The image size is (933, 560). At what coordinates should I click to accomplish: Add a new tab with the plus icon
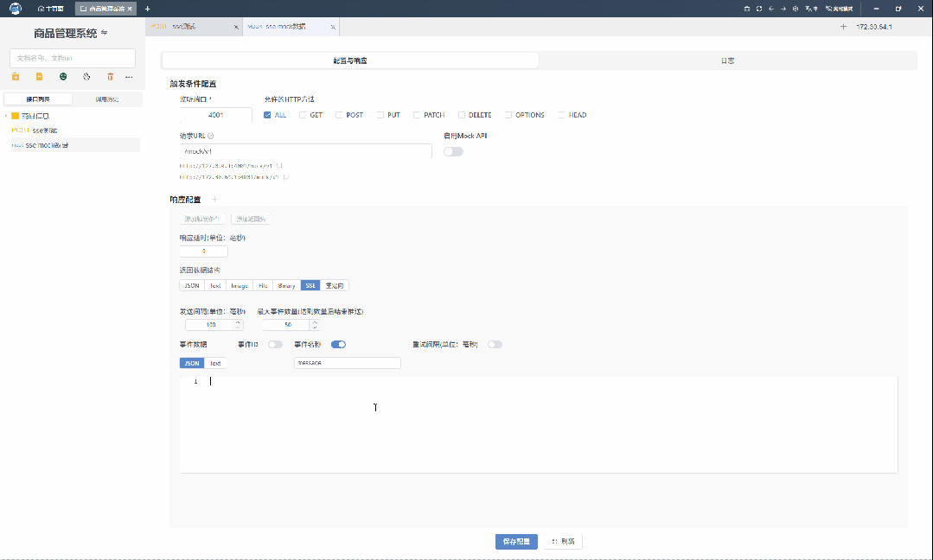point(148,9)
